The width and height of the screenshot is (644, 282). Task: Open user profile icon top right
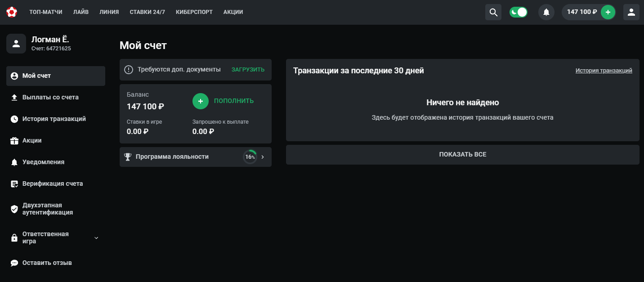click(631, 12)
